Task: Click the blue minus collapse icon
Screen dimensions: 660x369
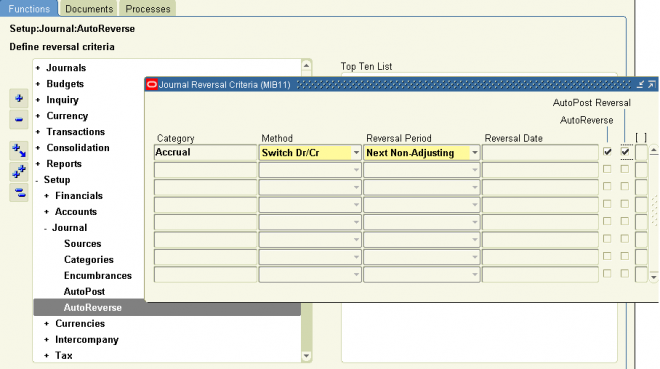Action: [19, 120]
